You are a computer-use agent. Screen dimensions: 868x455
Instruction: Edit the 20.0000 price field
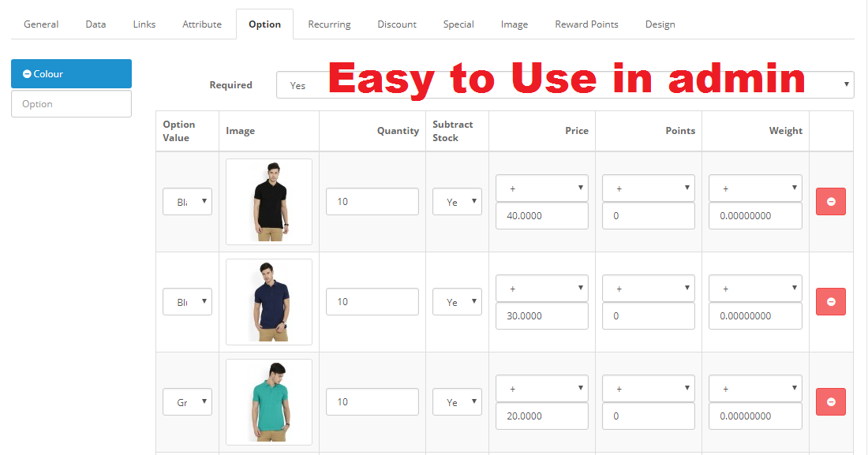coord(541,416)
